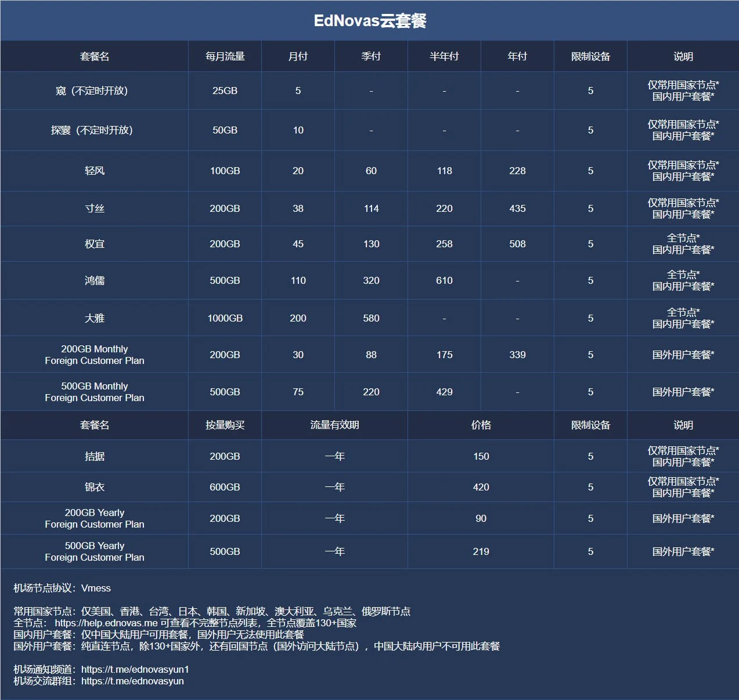The width and height of the screenshot is (739, 700).
Task: Open the Telegram channel link t.me/ednovasyun1
Action: tap(135, 669)
